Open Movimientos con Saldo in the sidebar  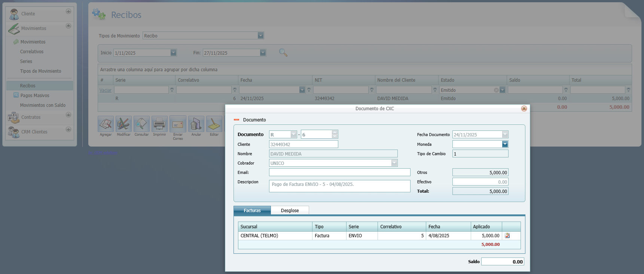click(43, 105)
